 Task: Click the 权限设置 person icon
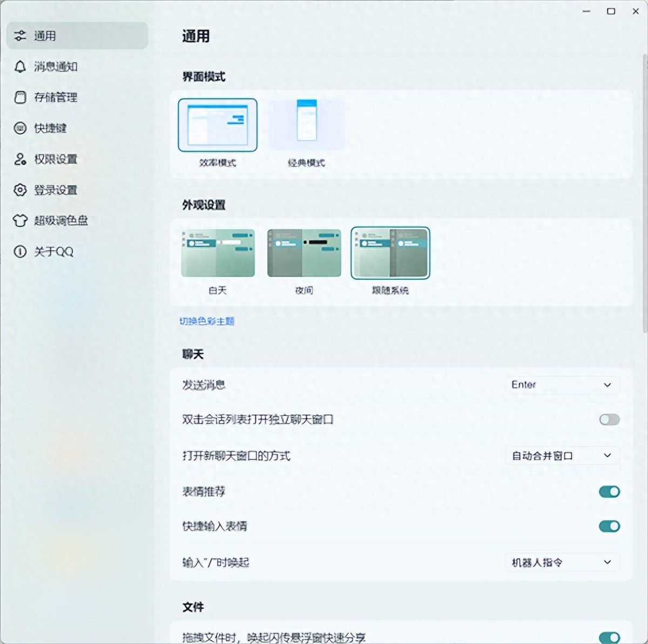(x=20, y=159)
